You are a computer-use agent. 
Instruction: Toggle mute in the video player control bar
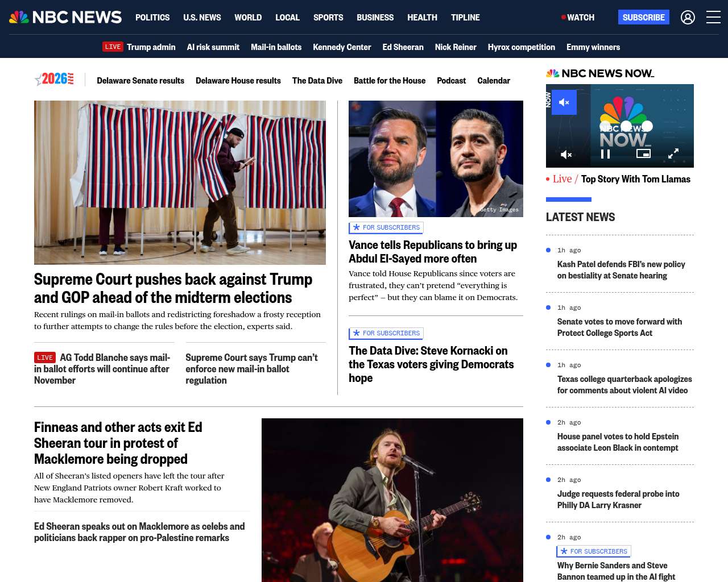click(566, 154)
